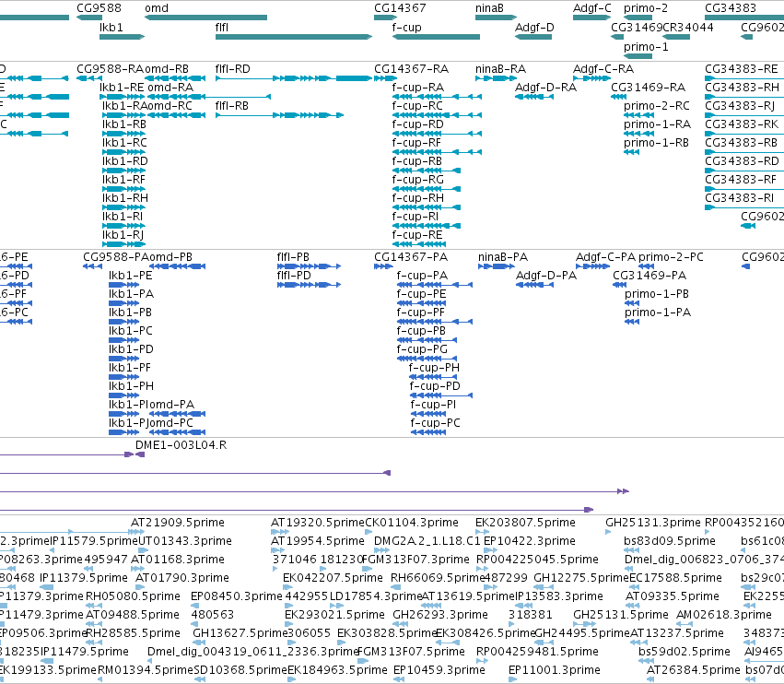784x684 pixels.
Task: Select the CG31469-PA protein label
Action: point(649,276)
